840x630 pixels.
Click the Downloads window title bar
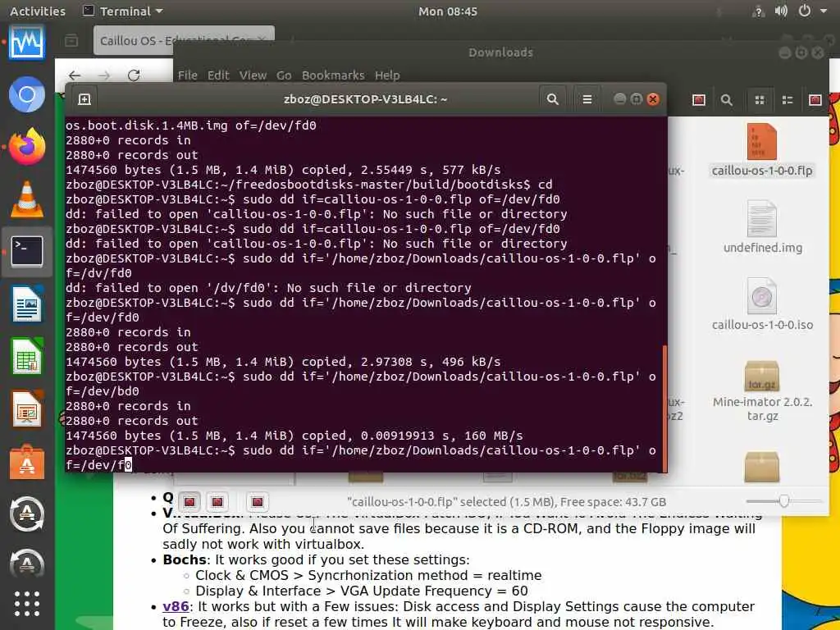pyautogui.click(x=500, y=52)
